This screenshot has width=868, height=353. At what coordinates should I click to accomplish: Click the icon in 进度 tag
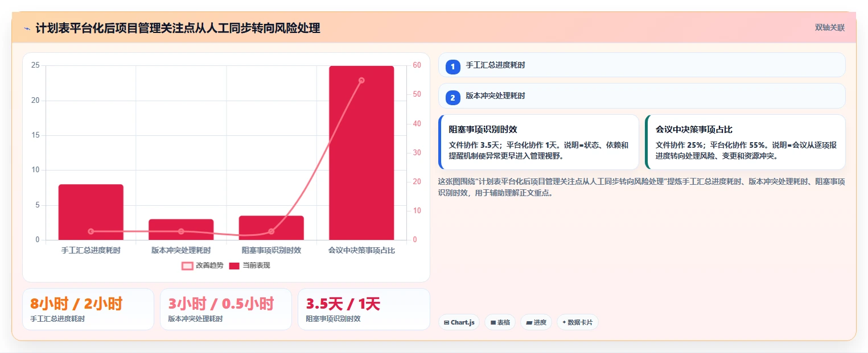coord(529,322)
